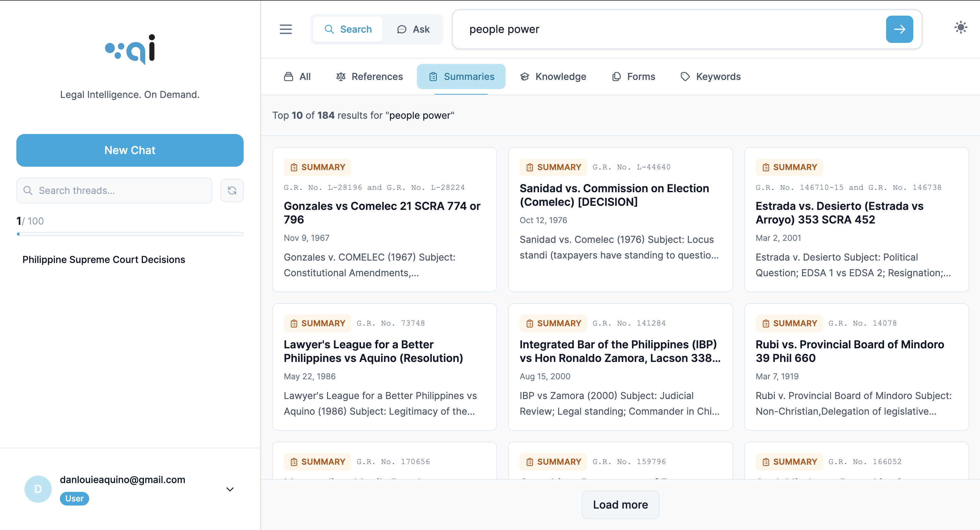The width and height of the screenshot is (980, 530).
Task: Start a New Chat
Action: point(130,150)
